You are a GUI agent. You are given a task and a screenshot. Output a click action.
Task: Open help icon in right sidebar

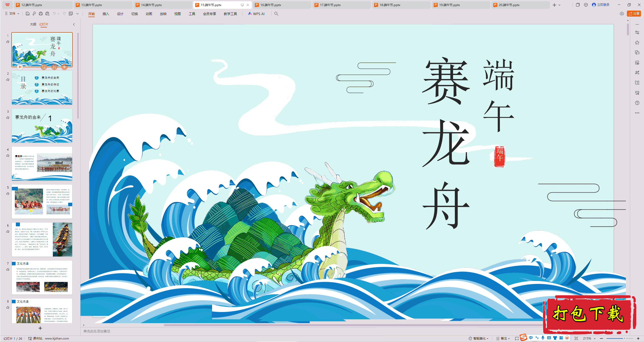tap(637, 103)
